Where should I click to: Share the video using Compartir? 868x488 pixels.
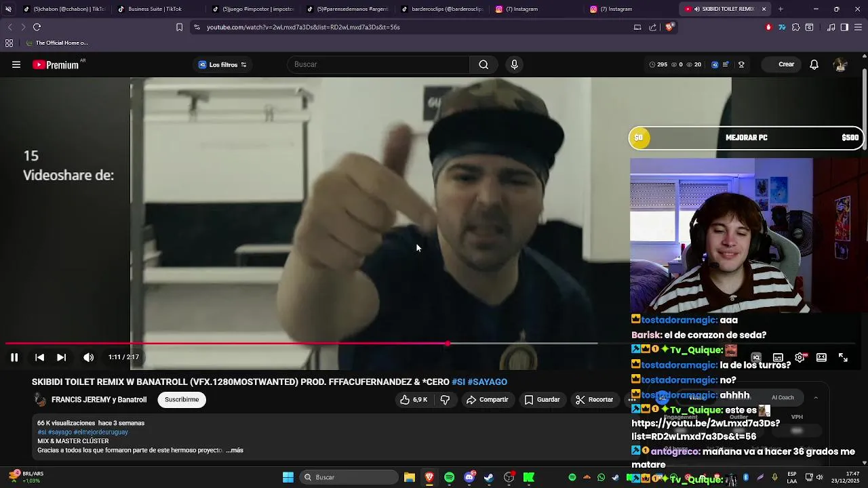pyautogui.click(x=487, y=400)
